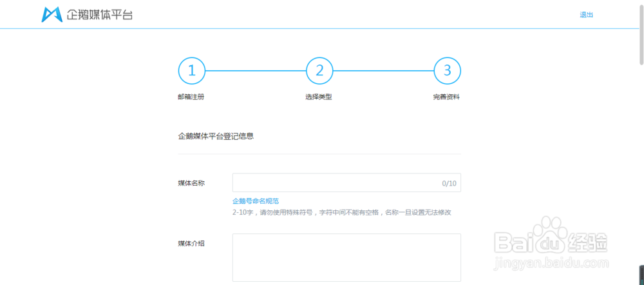Click the 2-10字 naming hint text

342,213
